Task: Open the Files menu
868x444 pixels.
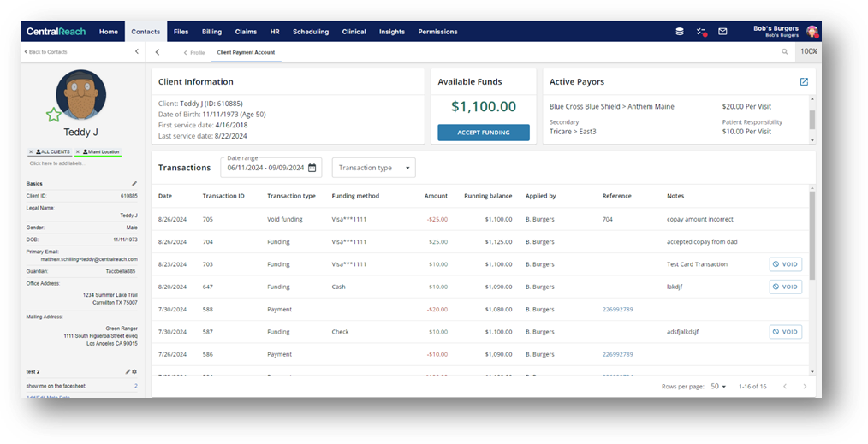Action: tap(181, 32)
